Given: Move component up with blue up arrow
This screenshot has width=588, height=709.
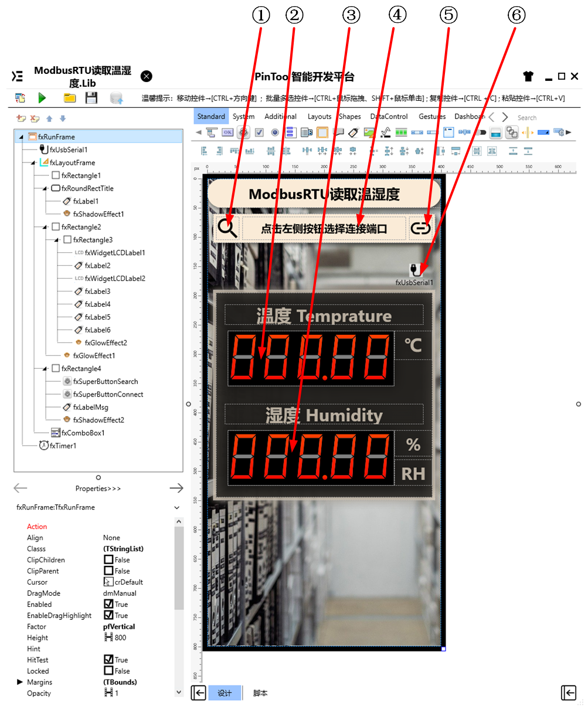Looking at the screenshot, I should [x=49, y=118].
